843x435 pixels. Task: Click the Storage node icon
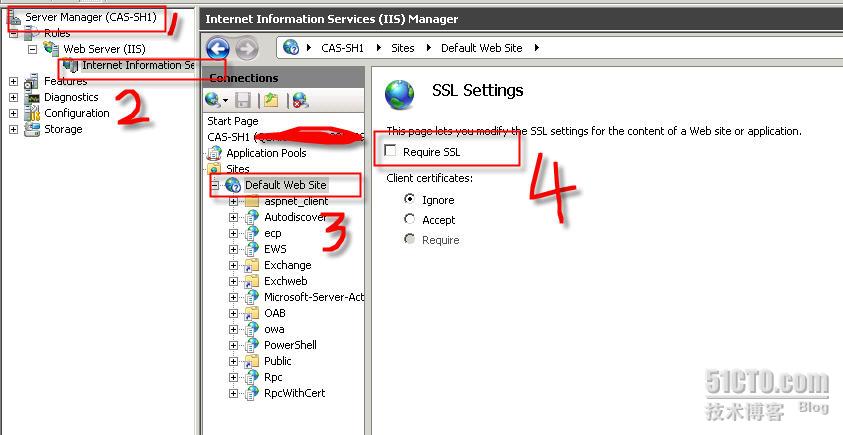point(32,129)
